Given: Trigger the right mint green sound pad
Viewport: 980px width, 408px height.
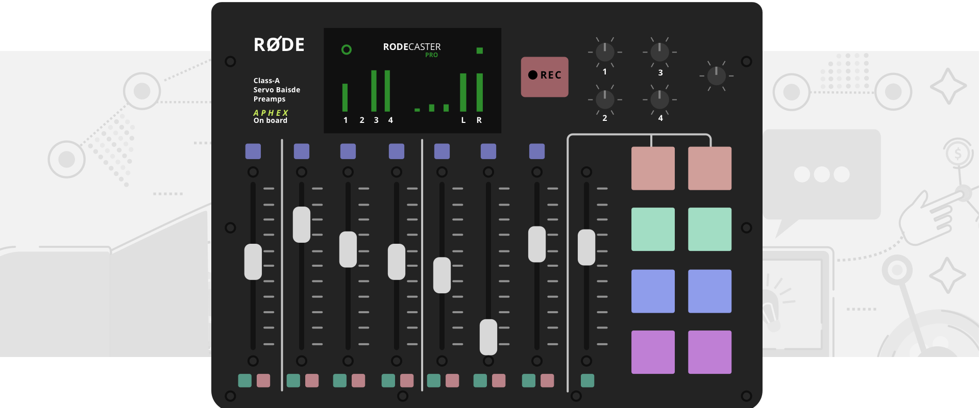Looking at the screenshot, I should coord(709,229).
